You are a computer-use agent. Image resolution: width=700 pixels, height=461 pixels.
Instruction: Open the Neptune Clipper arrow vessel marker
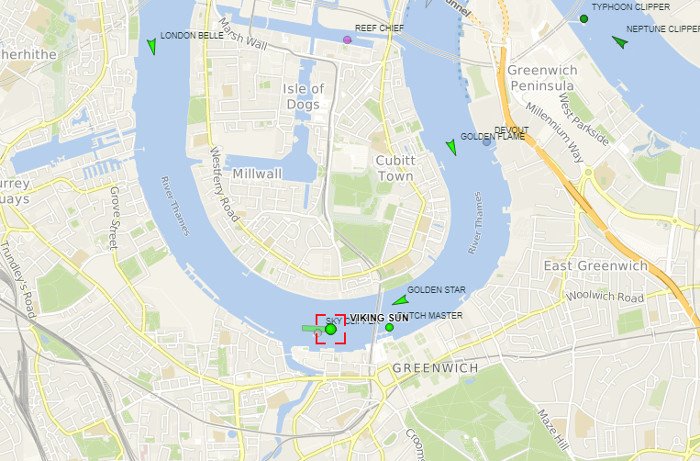point(620,42)
